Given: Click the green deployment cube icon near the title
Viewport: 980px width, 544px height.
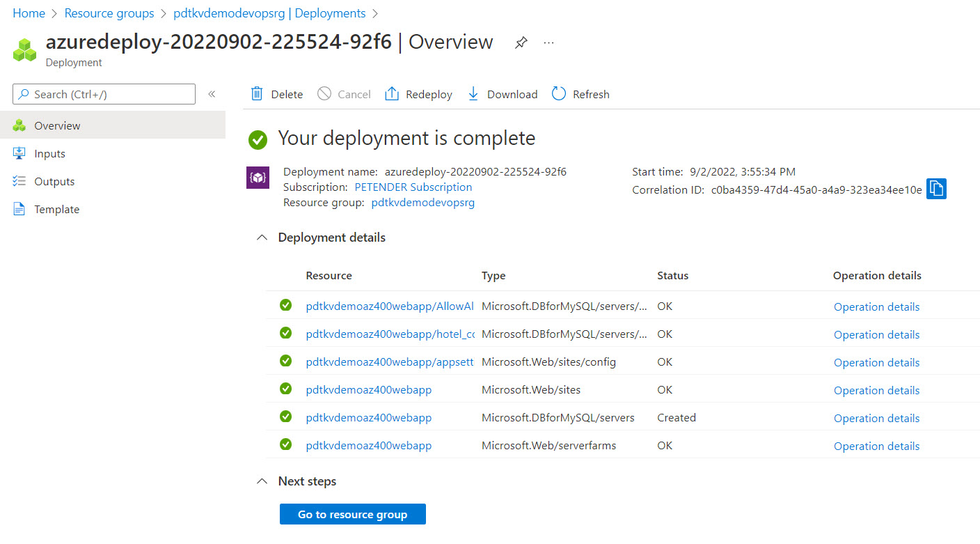Looking at the screenshot, I should tap(24, 49).
